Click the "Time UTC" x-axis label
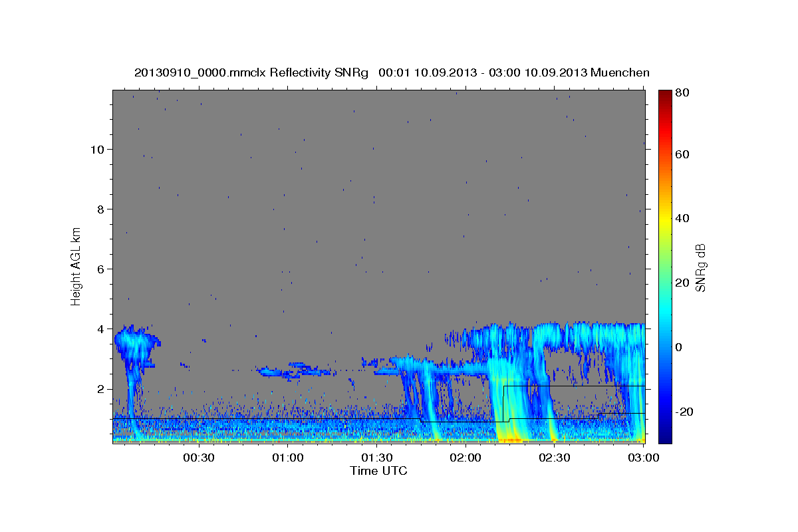The image size is (798, 532). tap(378, 471)
